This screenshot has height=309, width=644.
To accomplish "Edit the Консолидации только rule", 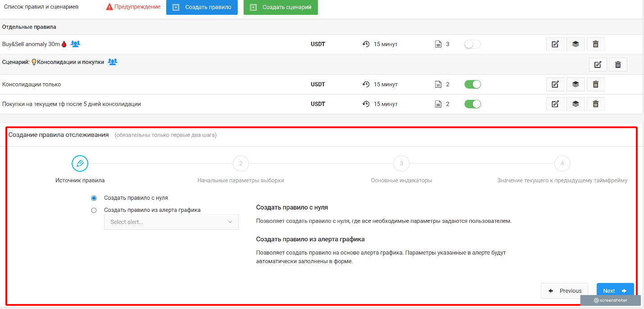I will (x=555, y=84).
